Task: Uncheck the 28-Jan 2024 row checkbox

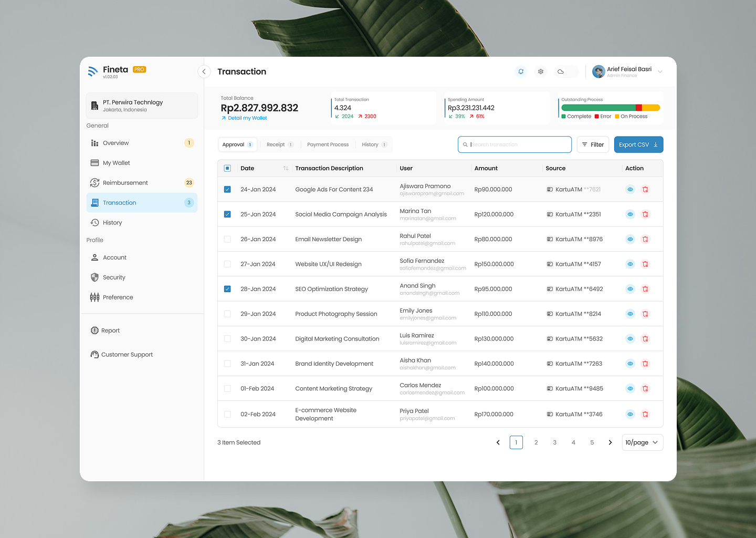Action: [x=227, y=289]
